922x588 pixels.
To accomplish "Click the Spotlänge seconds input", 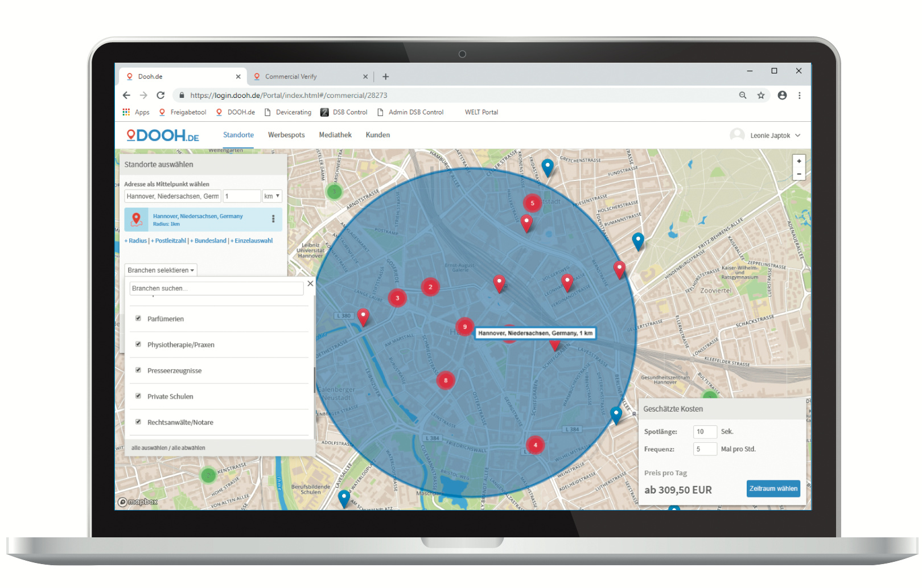I will pyautogui.click(x=705, y=431).
